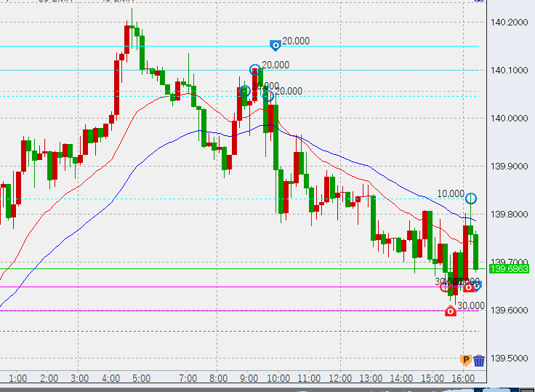Click the blue trash can icon

(x=479, y=360)
